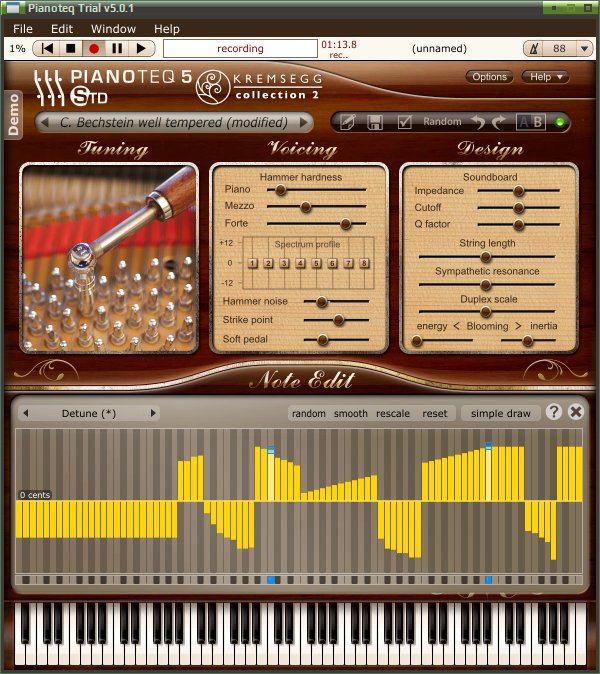Undo the last change
Screen dimensions: 600x674
(x=477, y=123)
